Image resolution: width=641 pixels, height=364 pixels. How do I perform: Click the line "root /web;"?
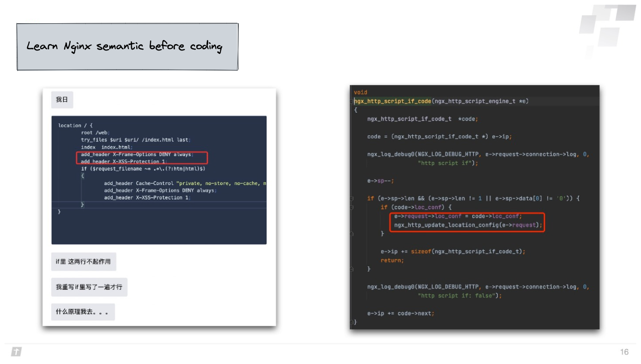pyautogui.click(x=96, y=132)
